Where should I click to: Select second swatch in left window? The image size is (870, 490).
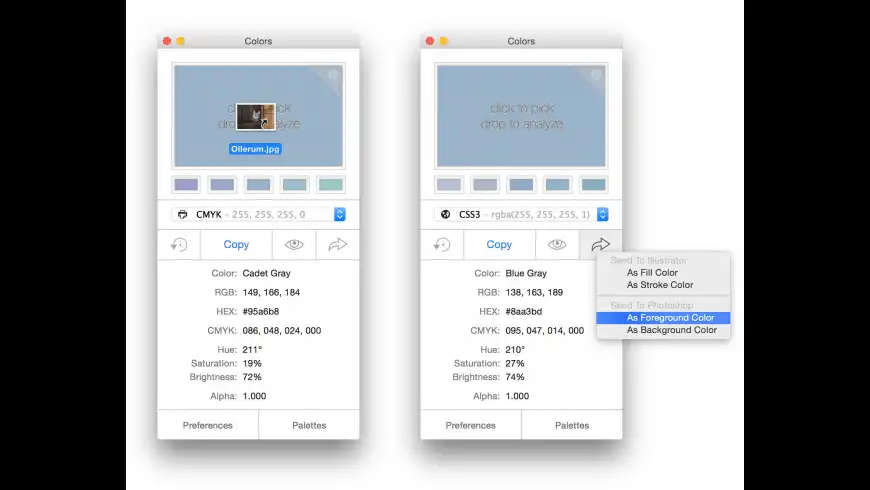tap(222, 184)
